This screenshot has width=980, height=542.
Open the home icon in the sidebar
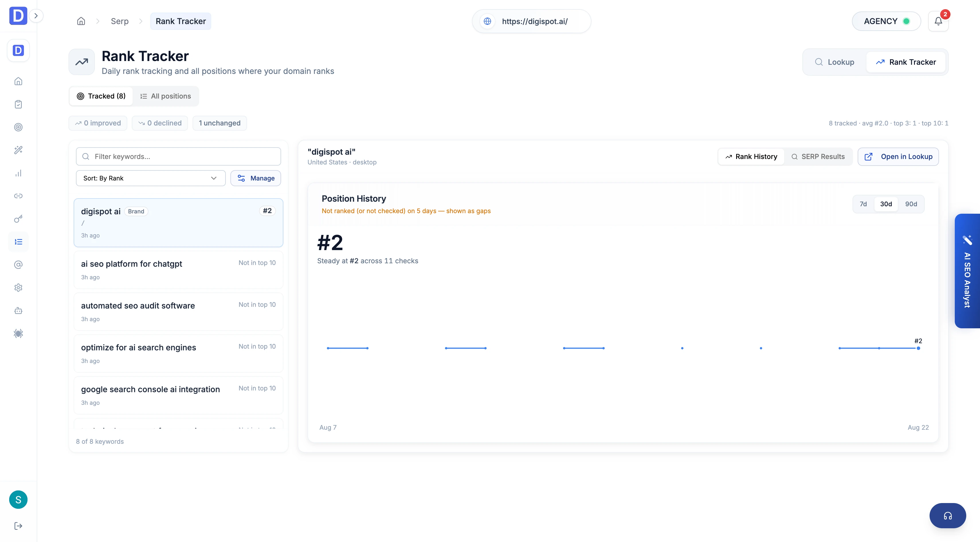[18, 81]
